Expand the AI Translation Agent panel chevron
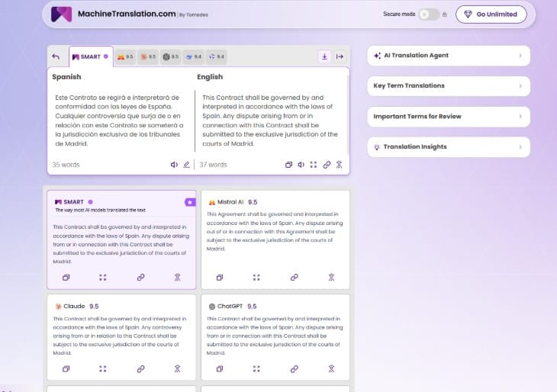This screenshot has height=392, width=557. tap(520, 56)
